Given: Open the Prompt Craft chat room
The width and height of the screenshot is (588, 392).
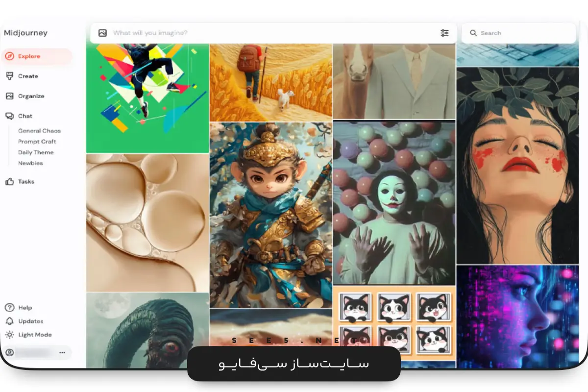Looking at the screenshot, I should pos(37,142).
